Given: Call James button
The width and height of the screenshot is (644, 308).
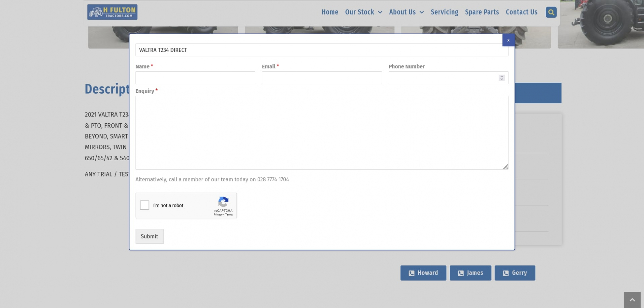Looking at the screenshot, I should [x=470, y=273].
